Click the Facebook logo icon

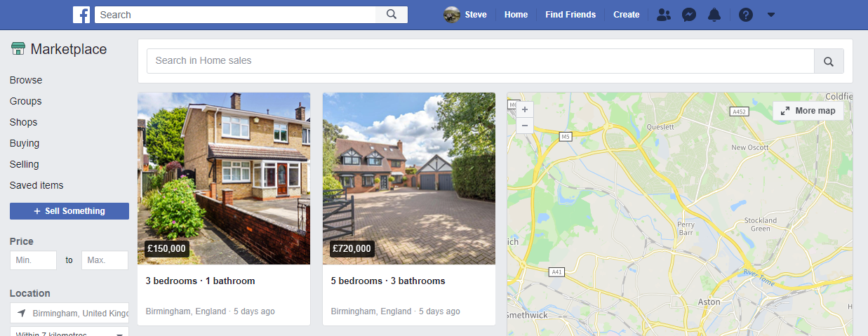[81, 15]
